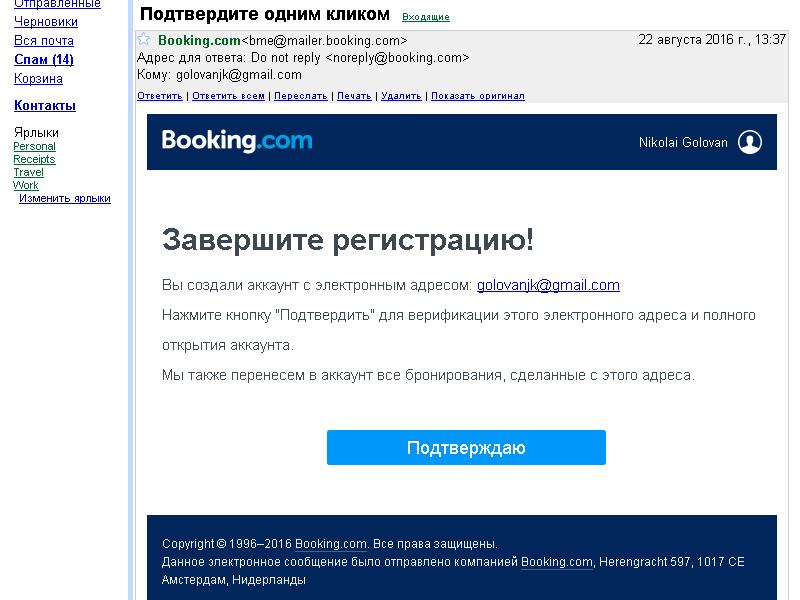Open the Спам (14) folder
800x600 pixels.
click(x=44, y=60)
